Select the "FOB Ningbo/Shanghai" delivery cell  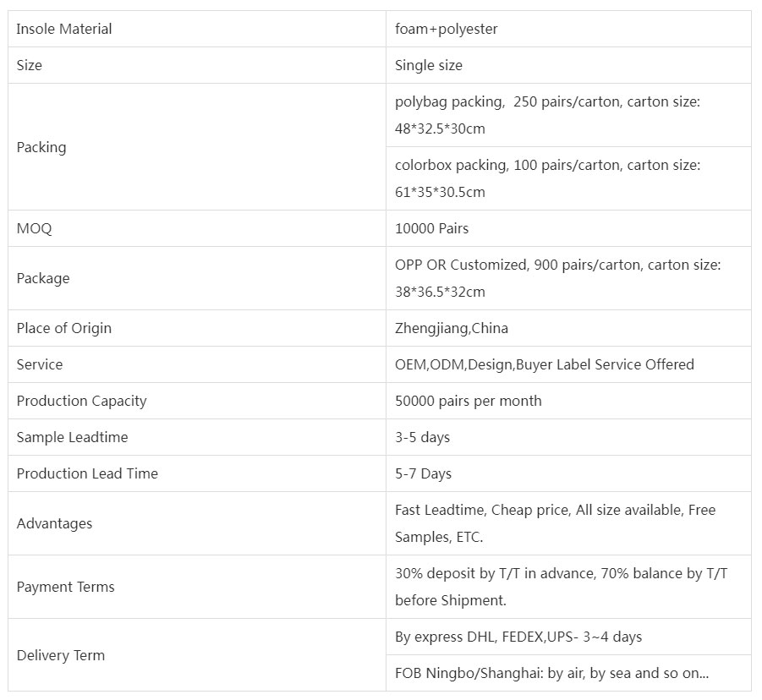click(551, 673)
